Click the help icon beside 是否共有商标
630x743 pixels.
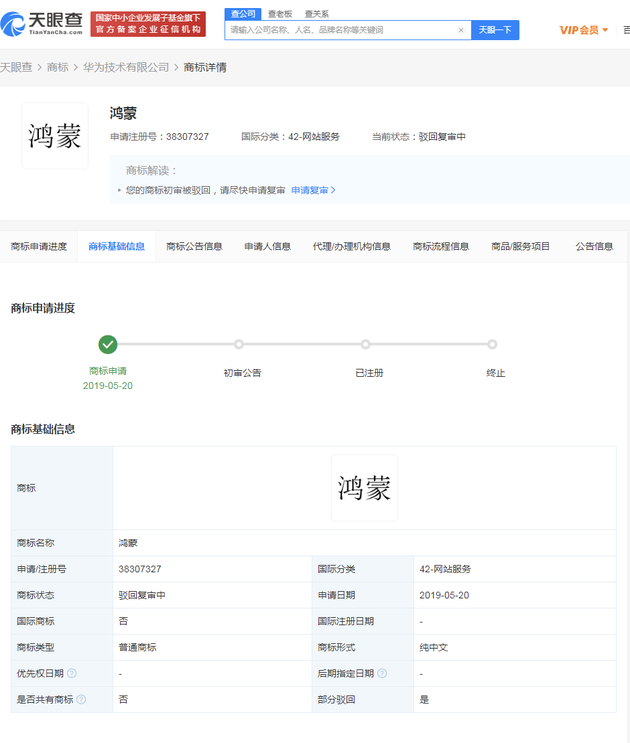81,699
